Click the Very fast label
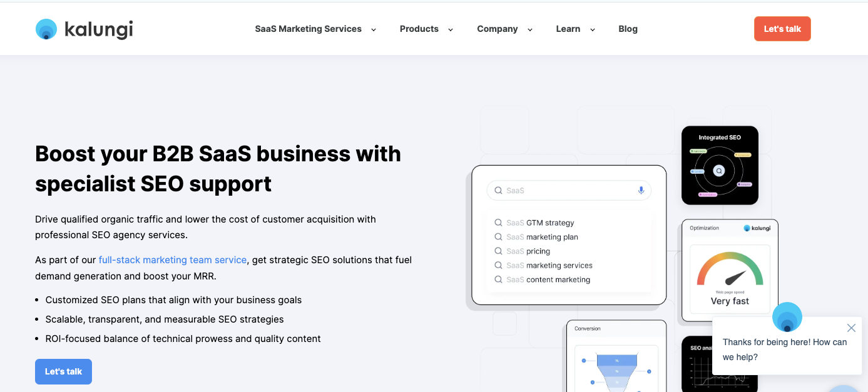 [730, 301]
